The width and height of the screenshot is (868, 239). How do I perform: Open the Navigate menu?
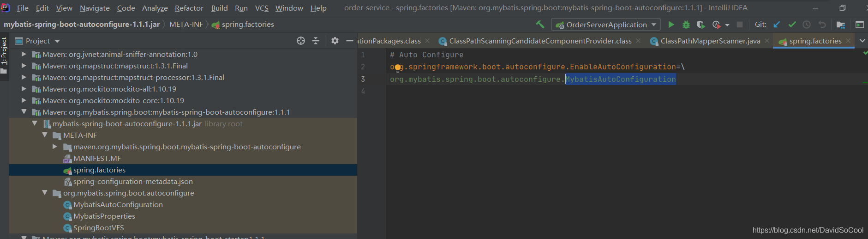pos(95,8)
